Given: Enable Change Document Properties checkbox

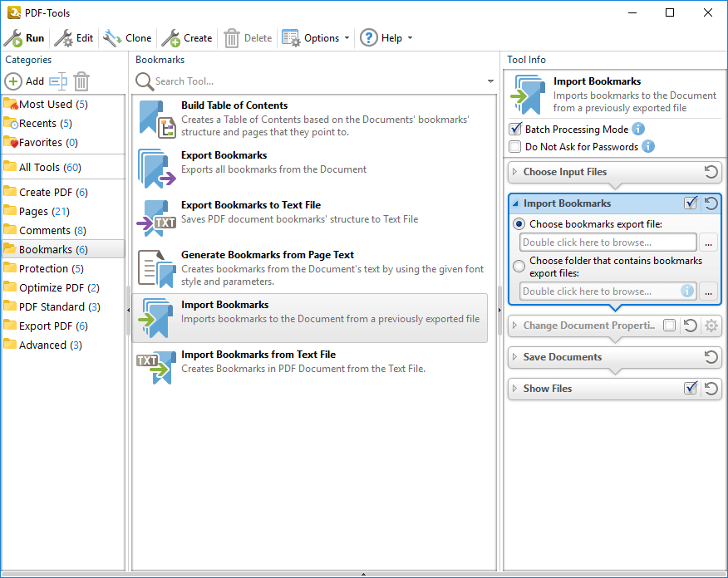Looking at the screenshot, I should (670, 326).
